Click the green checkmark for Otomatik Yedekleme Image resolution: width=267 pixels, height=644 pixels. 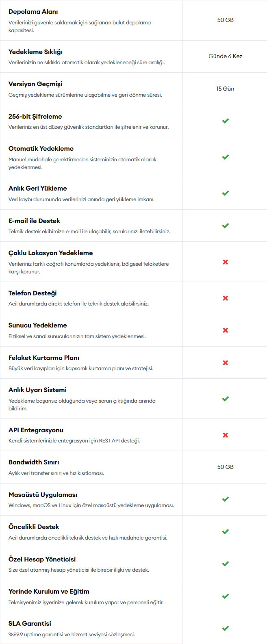[226, 157]
